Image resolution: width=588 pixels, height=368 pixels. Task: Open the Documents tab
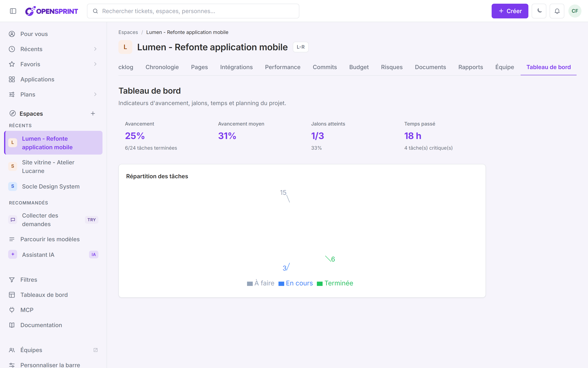coord(430,67)
